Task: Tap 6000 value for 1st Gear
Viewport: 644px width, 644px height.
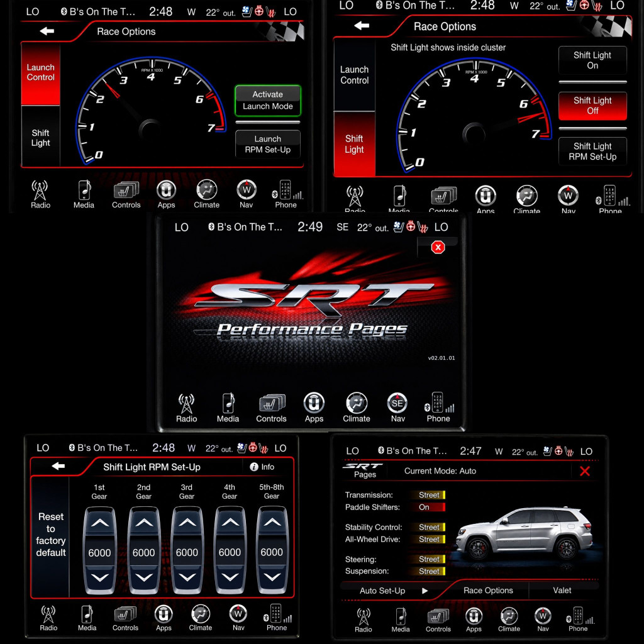Action: pyautogui.click(x=100, y=552)
